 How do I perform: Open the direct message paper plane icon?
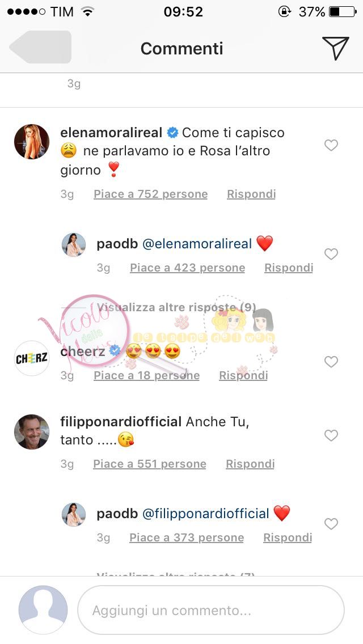pos(335,48)
